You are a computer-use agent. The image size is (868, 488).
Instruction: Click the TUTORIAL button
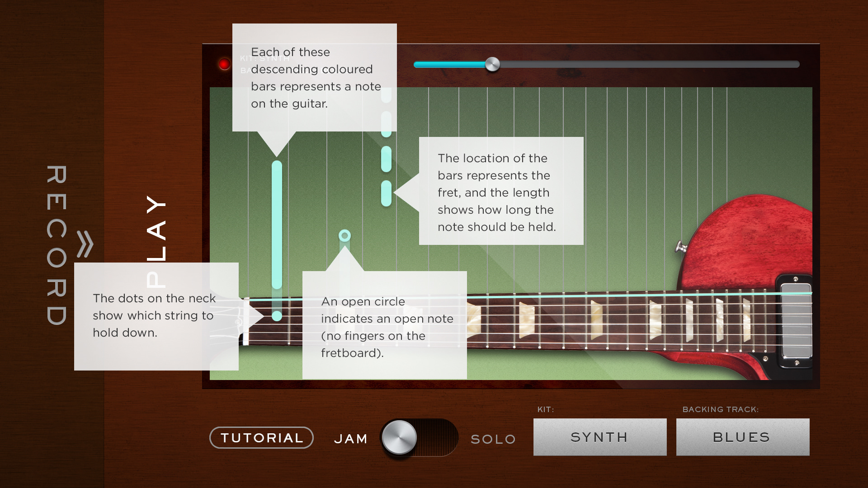tap(261, 437)
